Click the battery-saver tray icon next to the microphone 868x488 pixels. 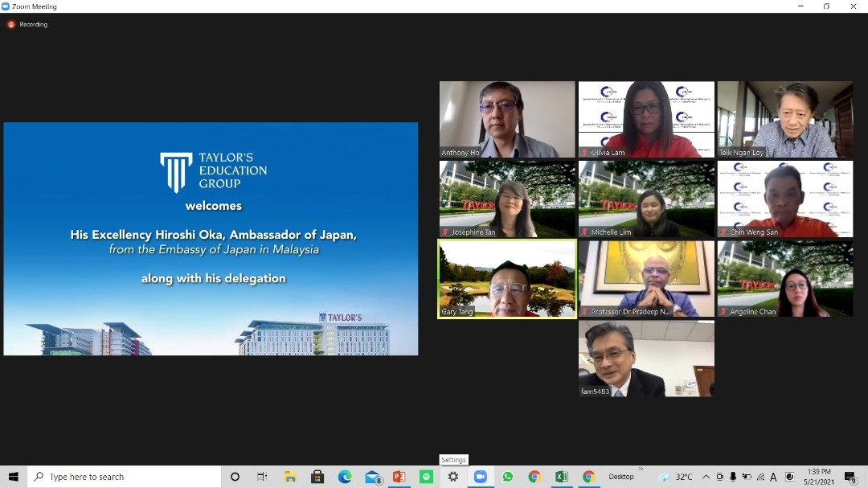747,477
